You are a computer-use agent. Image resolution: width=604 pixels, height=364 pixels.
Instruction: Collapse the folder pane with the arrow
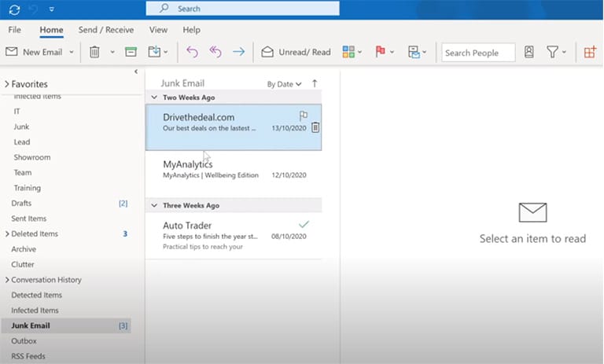(136, 72)
